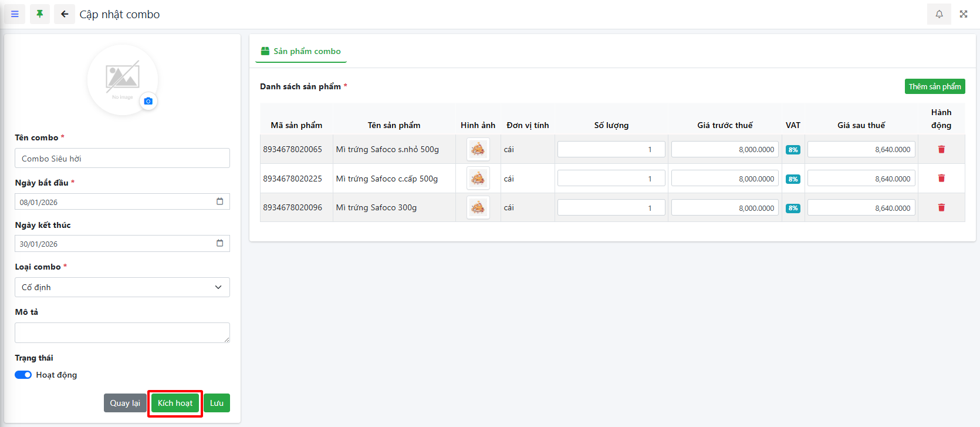The height and width of the screenshot is (427, 980).
Task: Open the Ngày bắt đầu date picker
Action: (x=219, y=201)
